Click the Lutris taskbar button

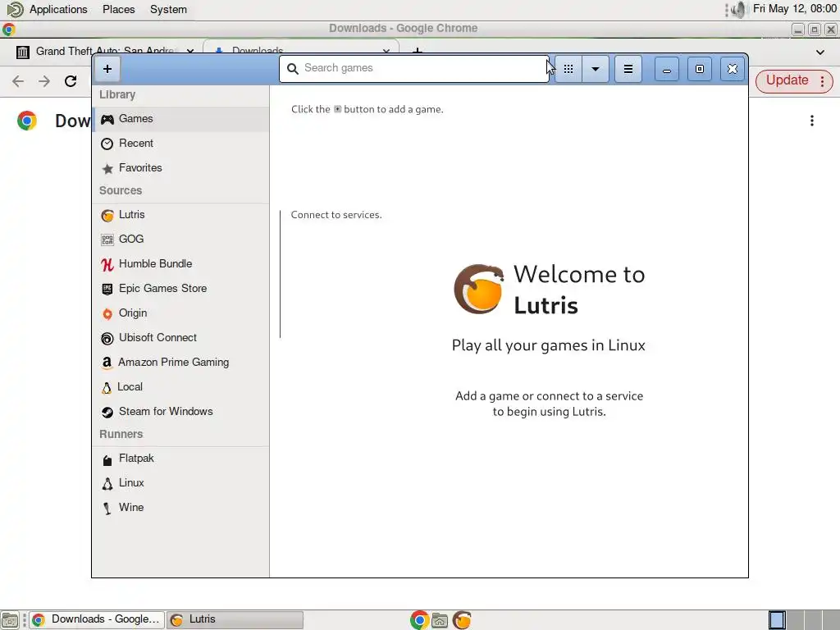[235, 620]
